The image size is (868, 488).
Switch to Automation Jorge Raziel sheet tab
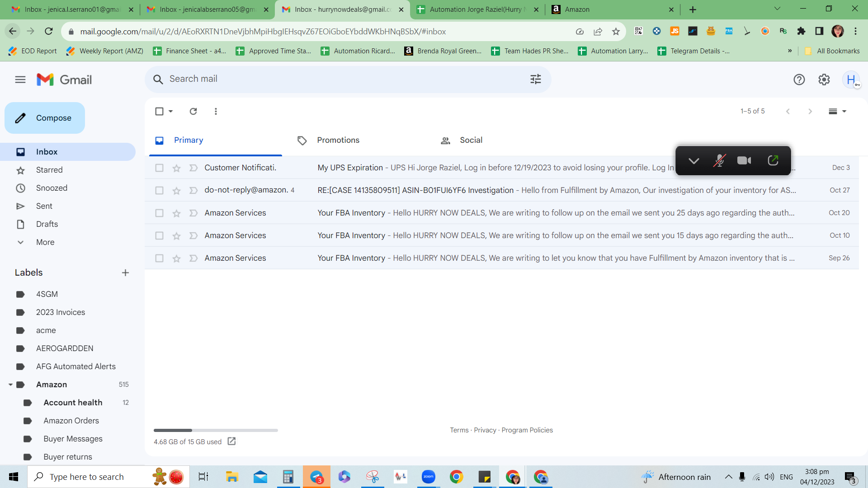pyautogui.click(x=477, y=9)
